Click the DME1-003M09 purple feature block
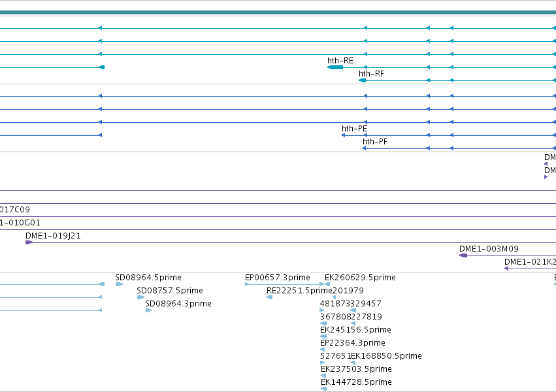Screen dimensions: 556x392 pyautogui.click(x=463, y=255)
